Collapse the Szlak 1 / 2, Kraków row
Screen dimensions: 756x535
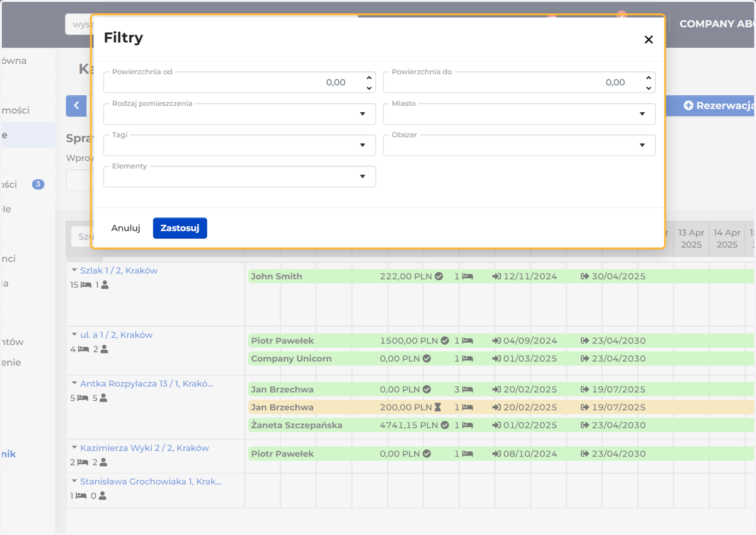[x=74, y=270]
